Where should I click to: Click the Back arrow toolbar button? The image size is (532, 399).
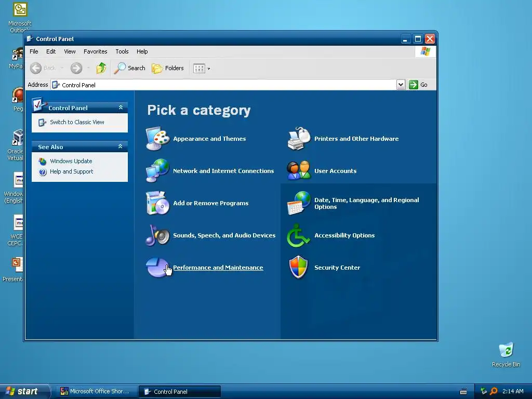pos(42,68)
